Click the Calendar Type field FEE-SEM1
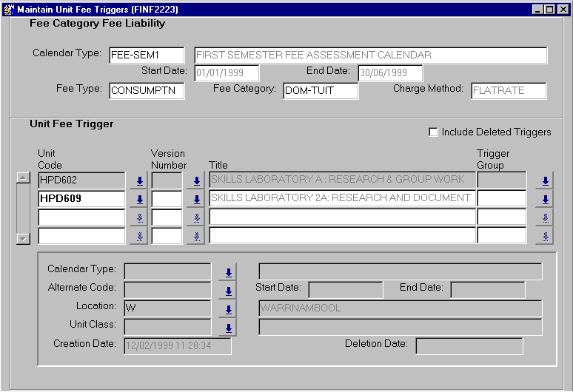 (x=147, y=55)
